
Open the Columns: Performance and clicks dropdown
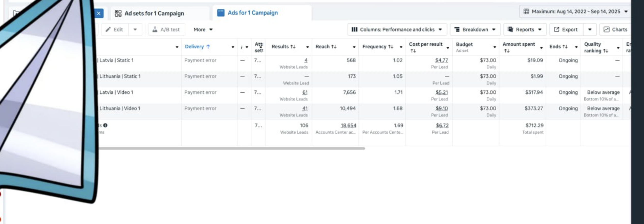coord(397,29)
